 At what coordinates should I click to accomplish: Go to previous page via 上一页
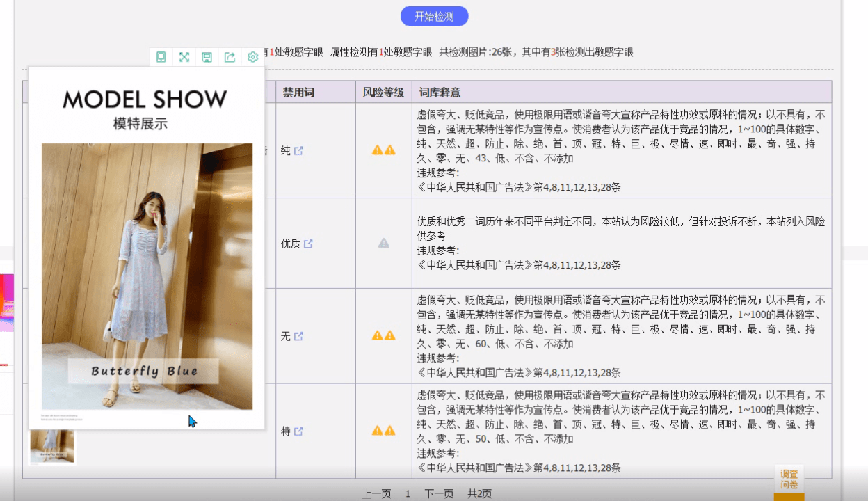[376, 493]
